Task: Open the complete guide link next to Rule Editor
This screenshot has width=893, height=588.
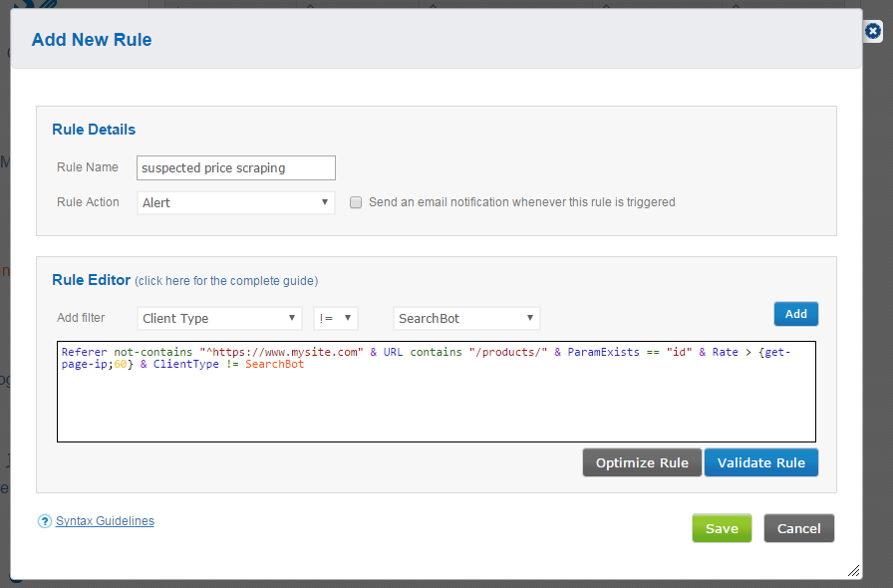Action: [226, 281]
